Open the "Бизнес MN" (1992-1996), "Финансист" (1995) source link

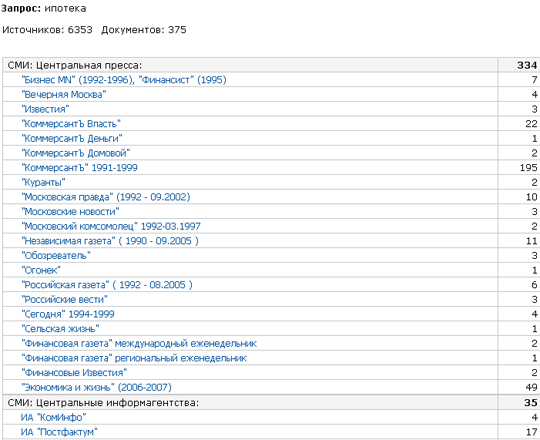pos(124,80)
